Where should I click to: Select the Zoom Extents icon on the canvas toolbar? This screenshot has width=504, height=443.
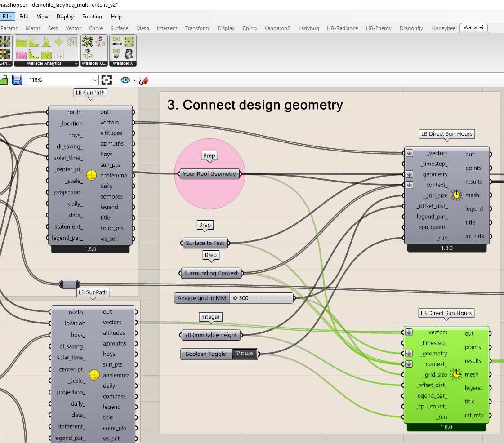(x=107, y=80)
